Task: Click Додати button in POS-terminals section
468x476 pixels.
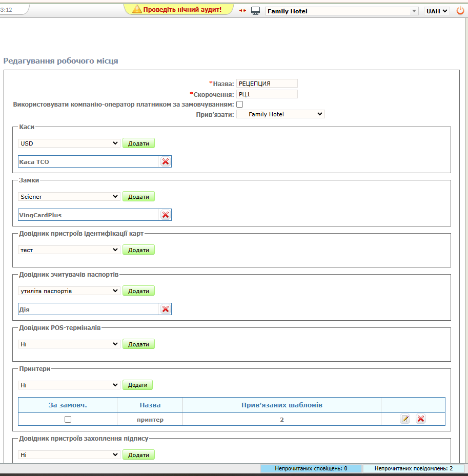Action: [x=138, y=344]
